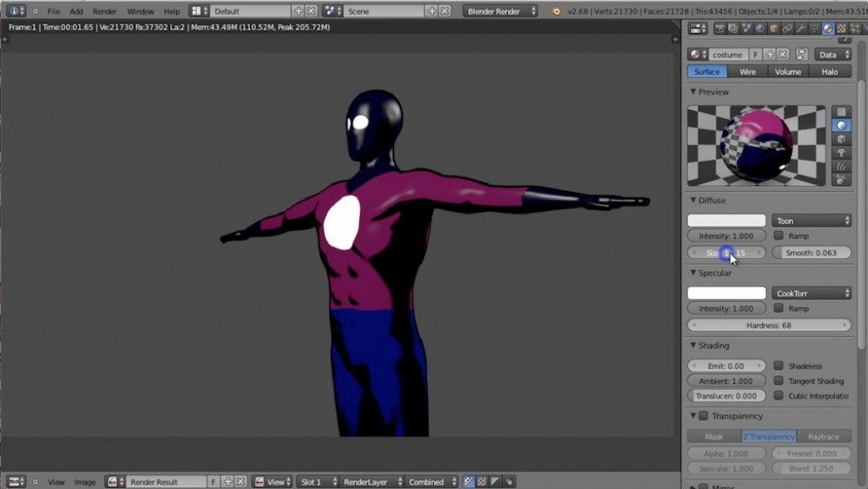
Task: Toggle the Tangent Shading checkbox
Action: (x=779, y=381)
